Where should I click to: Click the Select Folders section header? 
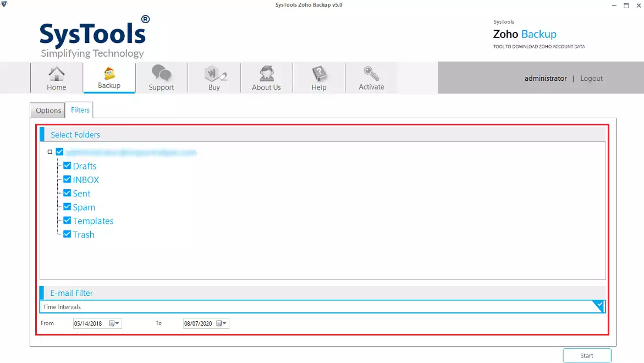(322, 134)
